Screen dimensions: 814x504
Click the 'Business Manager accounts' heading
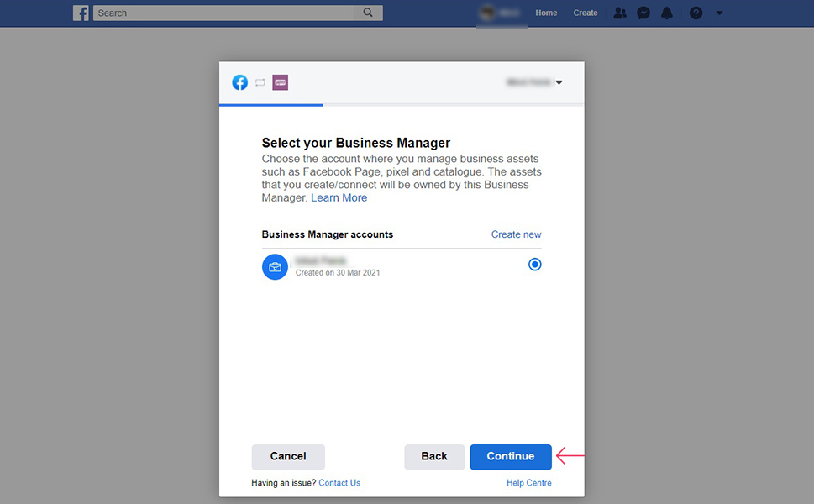click(x=328, y=234)
